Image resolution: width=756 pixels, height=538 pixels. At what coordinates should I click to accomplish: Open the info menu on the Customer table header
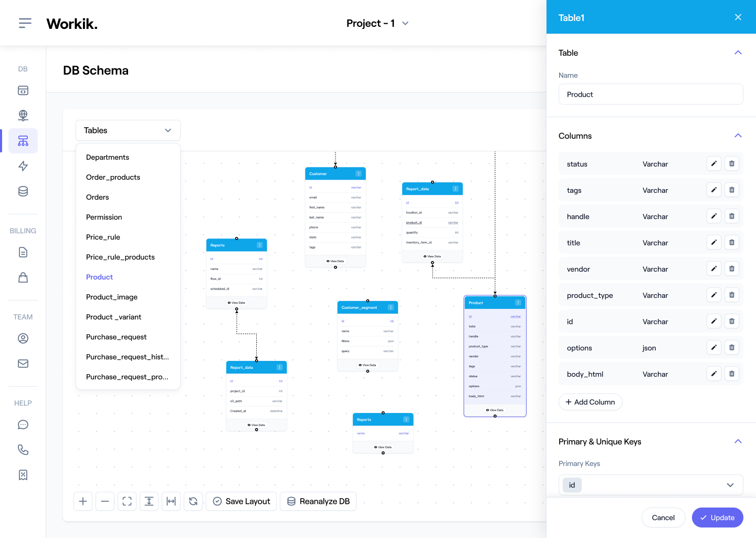tap(359, 173)
